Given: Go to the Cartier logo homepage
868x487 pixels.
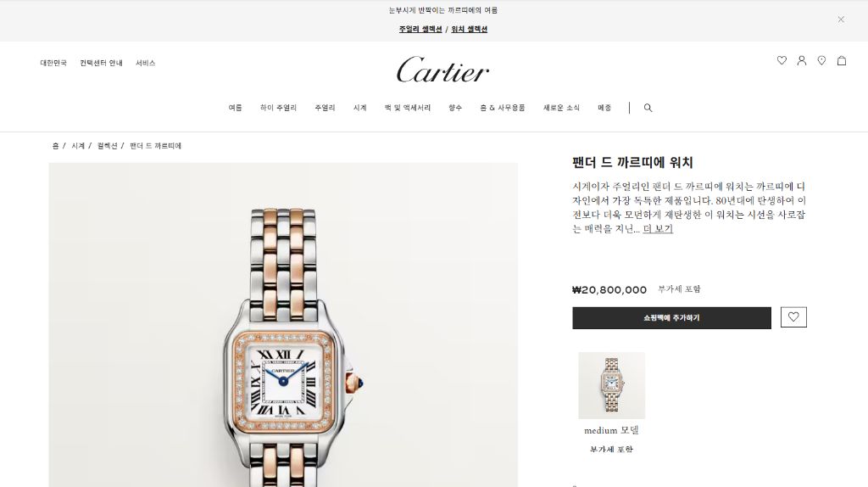Looking at the screenshot, I should click(x=442, y=70).
